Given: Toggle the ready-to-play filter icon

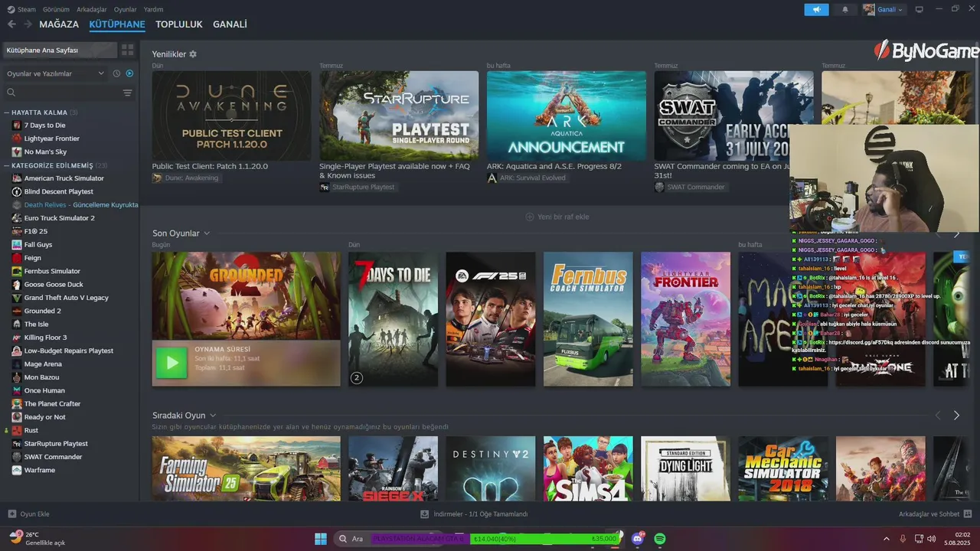Looking at the screenshot, I should [129, 73].
